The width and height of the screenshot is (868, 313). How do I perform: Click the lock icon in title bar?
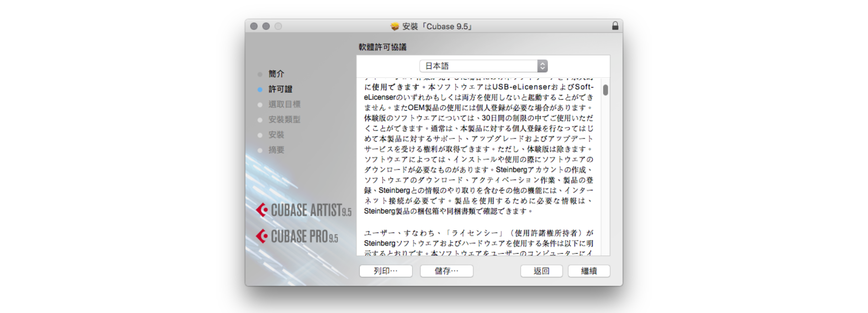[x=615, y=26]
